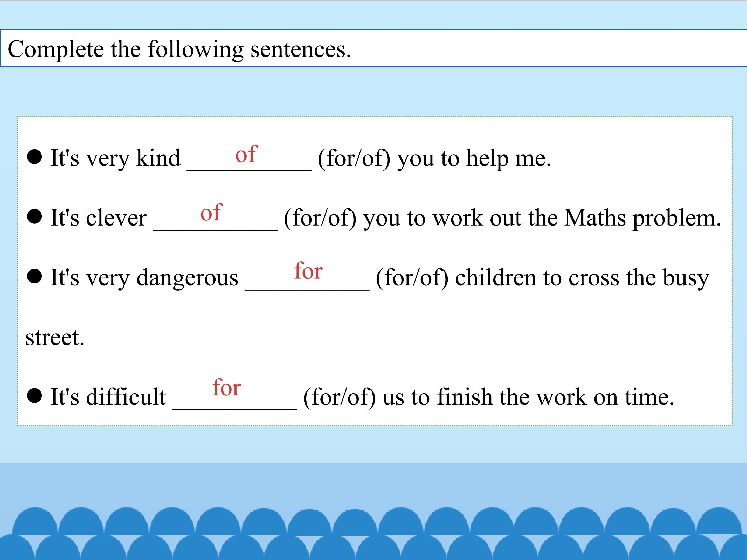Click the bullet before 'It's clever'
Viewport: 747px width, 560px height.
34,216
